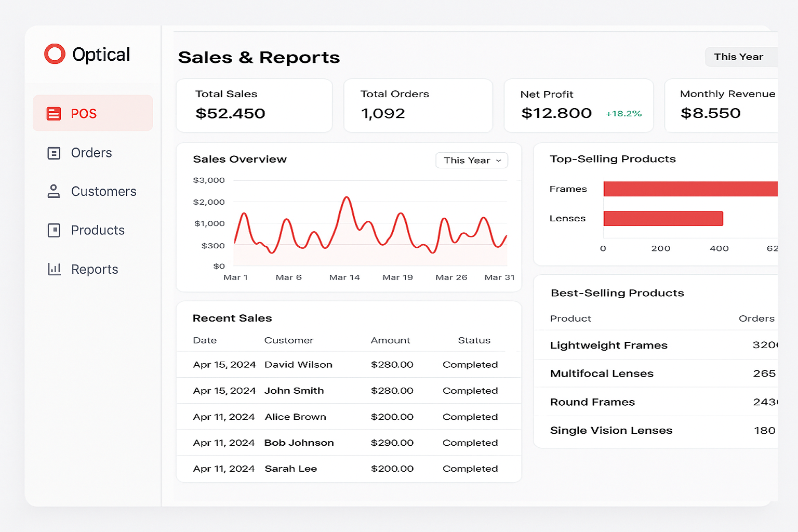Click the Lenses red bar in chart

[x=663, y=219]
